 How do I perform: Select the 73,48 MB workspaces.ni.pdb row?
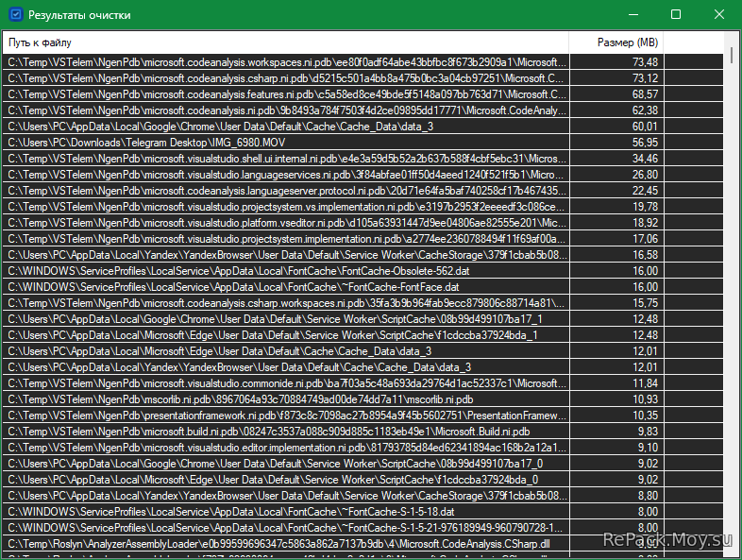283,61
